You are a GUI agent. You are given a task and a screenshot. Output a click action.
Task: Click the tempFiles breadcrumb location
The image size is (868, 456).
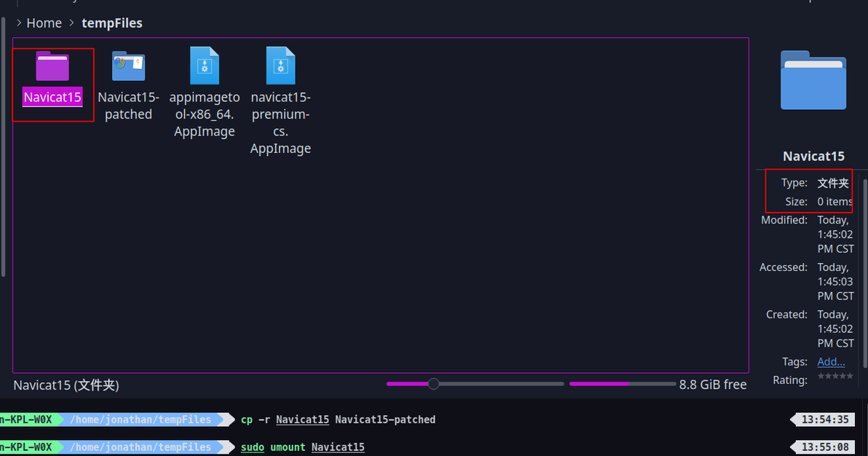(112, 23)
